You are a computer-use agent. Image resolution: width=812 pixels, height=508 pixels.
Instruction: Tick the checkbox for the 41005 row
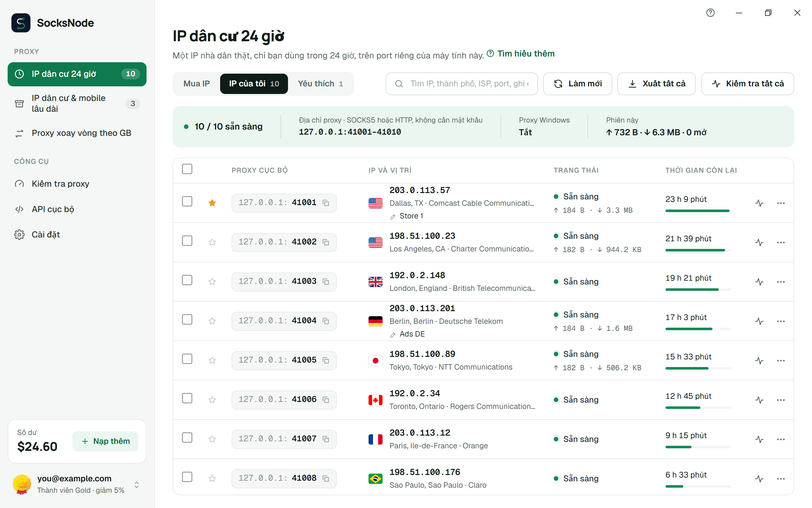187,359
